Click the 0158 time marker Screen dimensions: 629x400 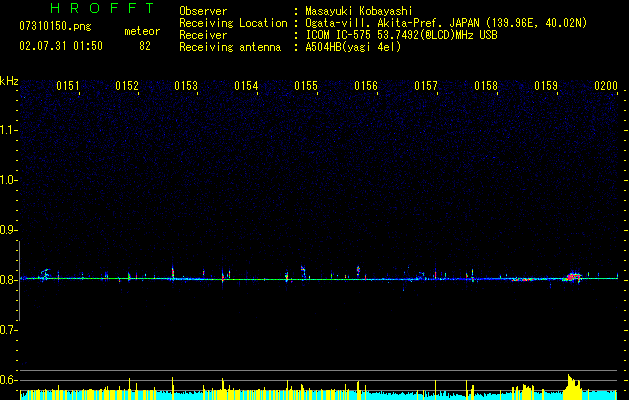(x=486, y=86)
